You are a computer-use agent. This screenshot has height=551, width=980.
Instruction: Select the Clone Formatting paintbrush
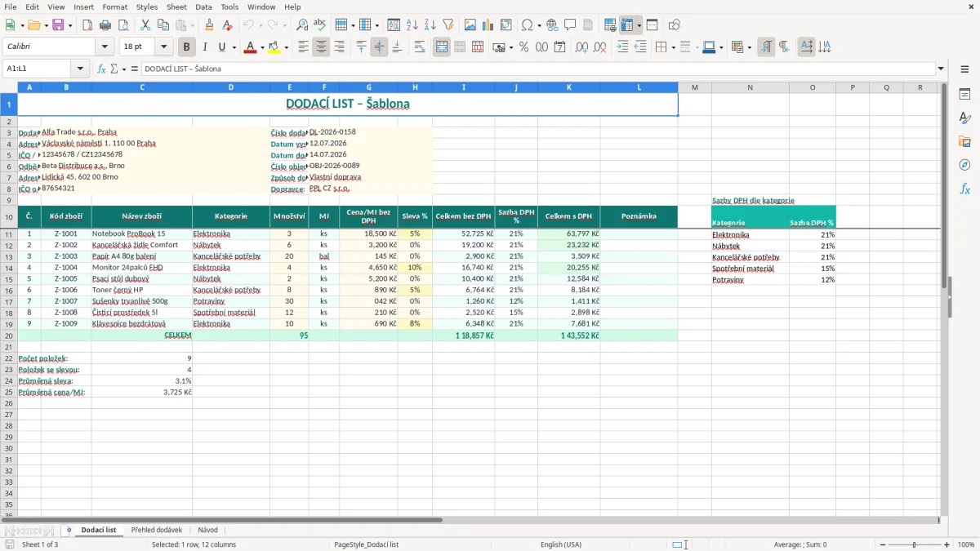tap(209, 25)
